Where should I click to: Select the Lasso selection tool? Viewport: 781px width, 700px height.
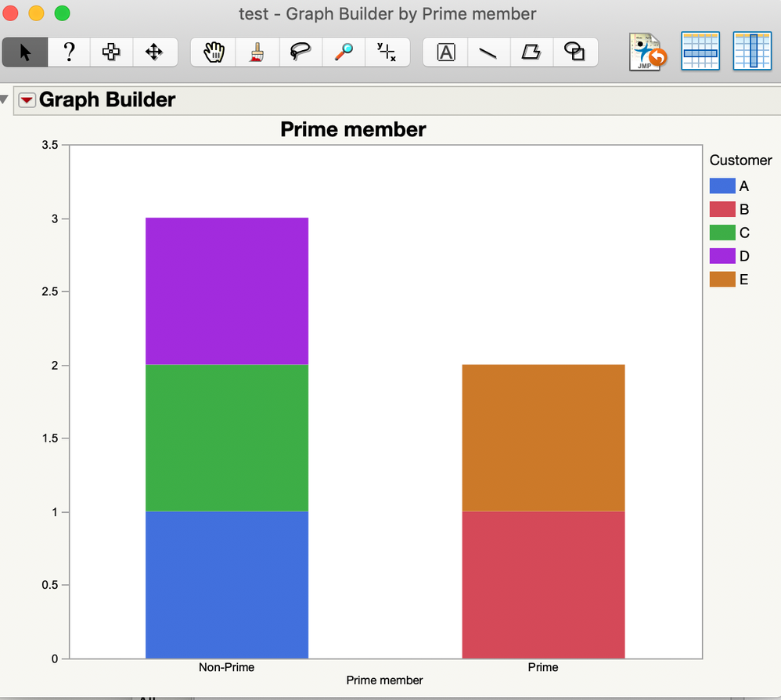[x=301, y=52]
